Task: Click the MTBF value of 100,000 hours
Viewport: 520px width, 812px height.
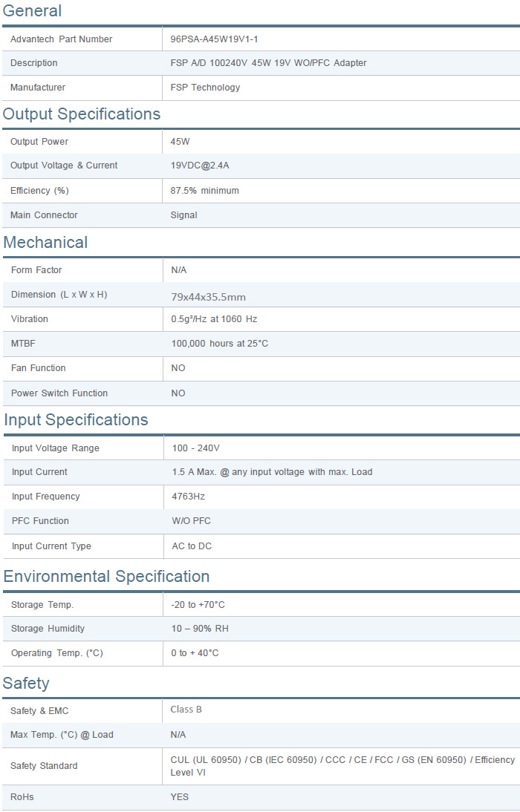Action: click(x=219, y=344)
